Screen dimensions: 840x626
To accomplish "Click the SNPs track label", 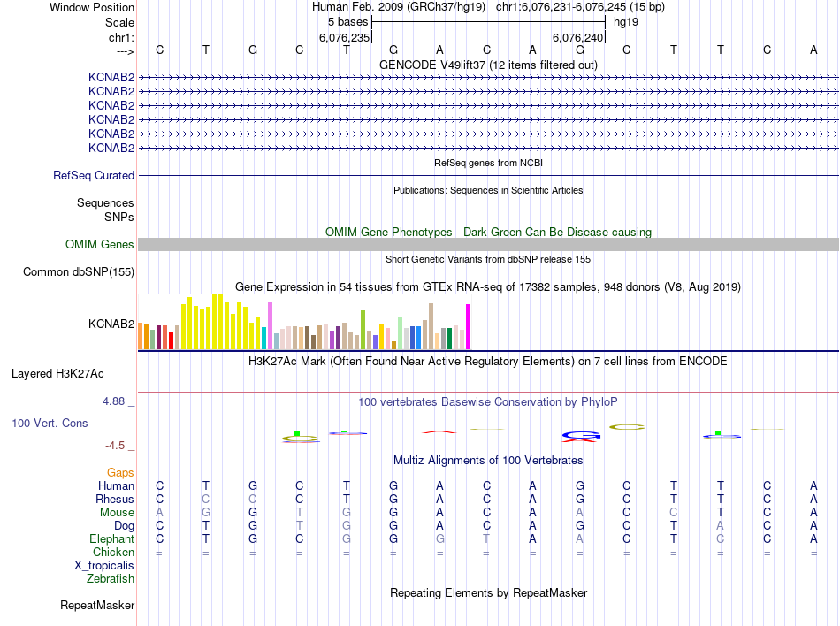I will 119,217.
